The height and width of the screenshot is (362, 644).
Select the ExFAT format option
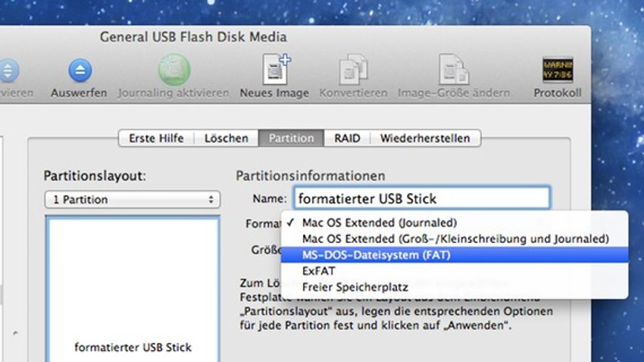455,271
